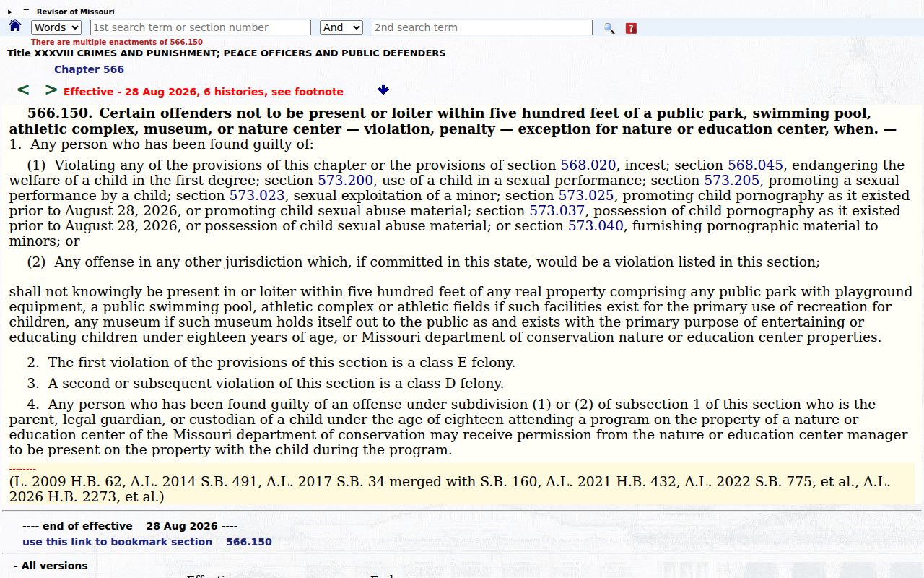Open the hamburger menu icon
The image size is (924, 578).
(x=26, y=12)
